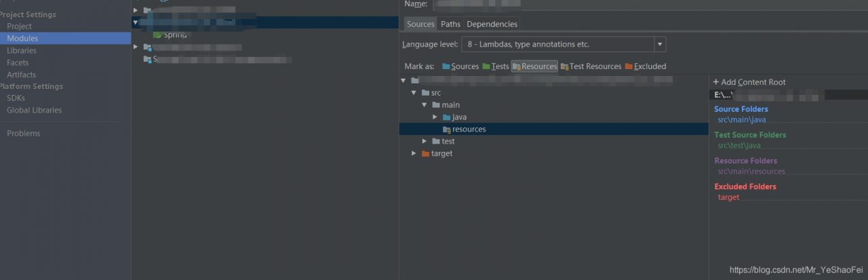Mark selected folder as Sources
The width and height of the screenshot is (868, 280).
[x=460, y=66]
